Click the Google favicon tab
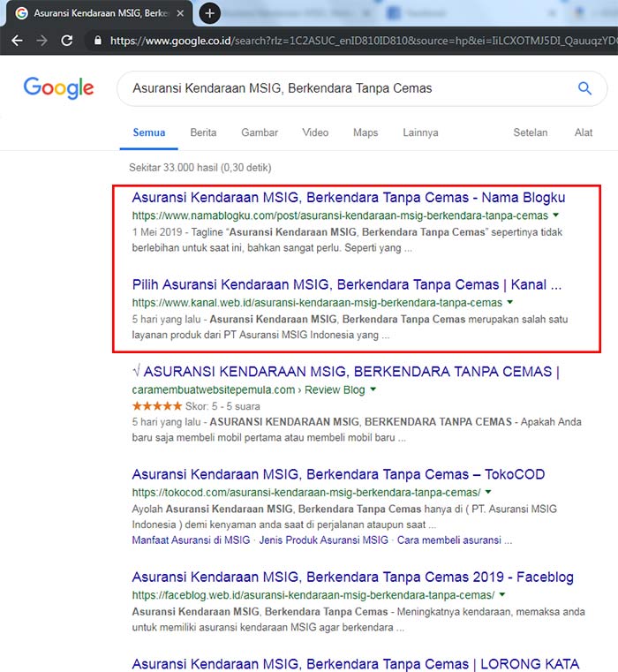The height and width of the screenshot is (672, 618). 21,13
